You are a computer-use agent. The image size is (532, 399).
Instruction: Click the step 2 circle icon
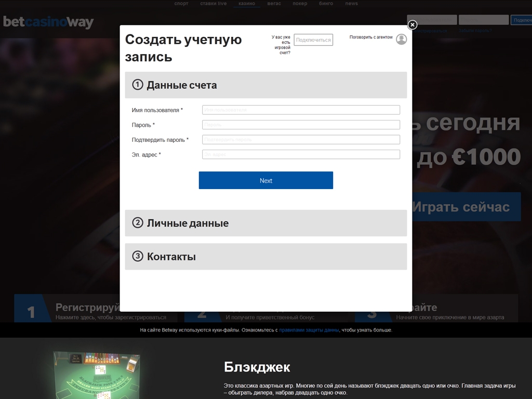tap(138, 223)
